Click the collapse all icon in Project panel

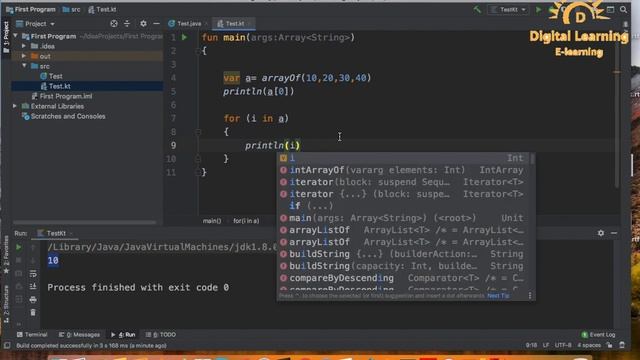(x=127, y=24)
